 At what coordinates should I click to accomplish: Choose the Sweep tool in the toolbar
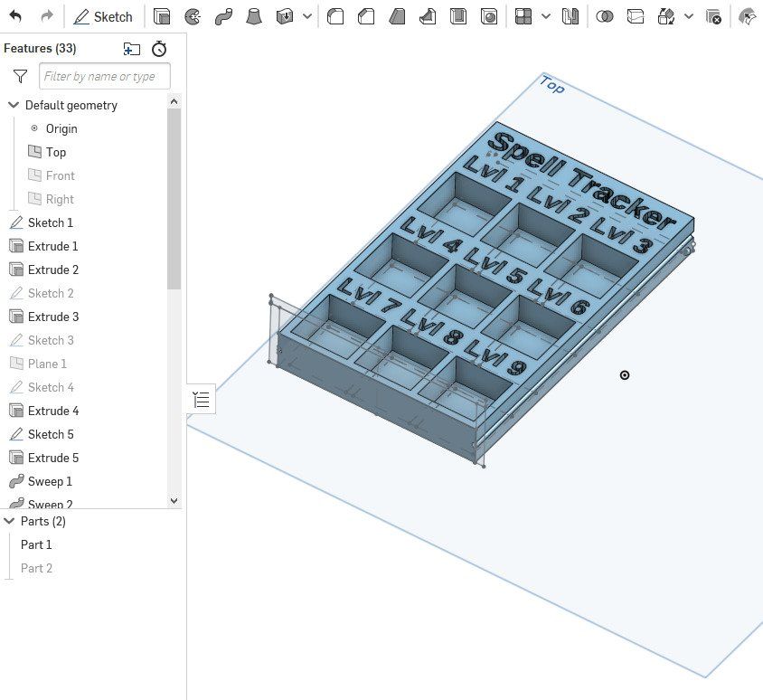click(223, 16)
